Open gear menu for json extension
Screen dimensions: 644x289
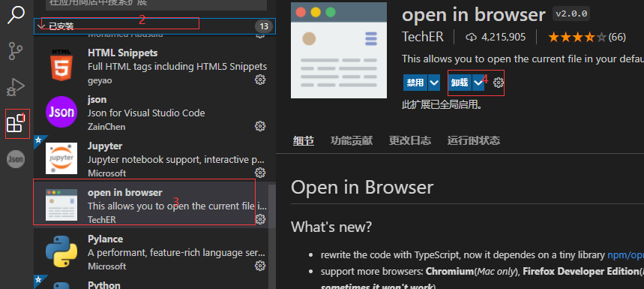[x=260, y=126]
